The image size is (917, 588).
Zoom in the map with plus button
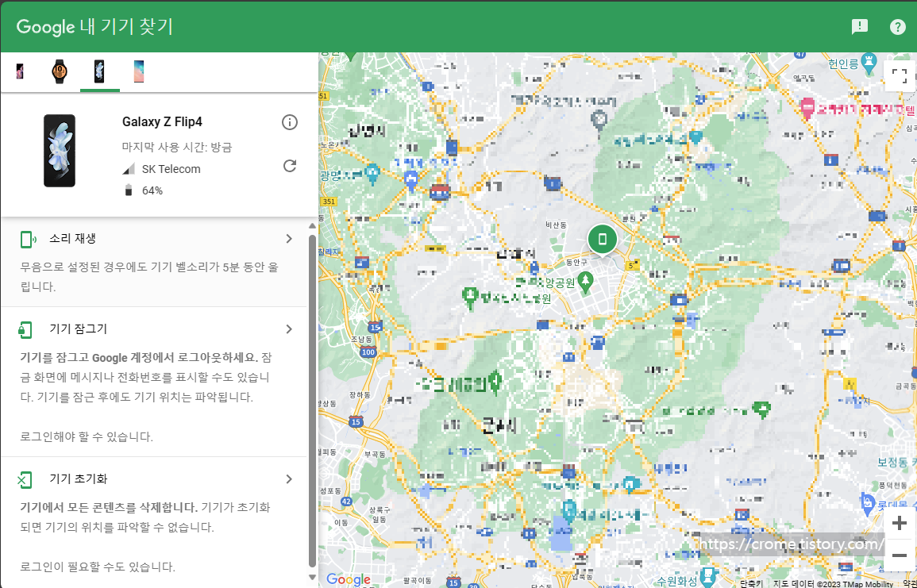900,523
